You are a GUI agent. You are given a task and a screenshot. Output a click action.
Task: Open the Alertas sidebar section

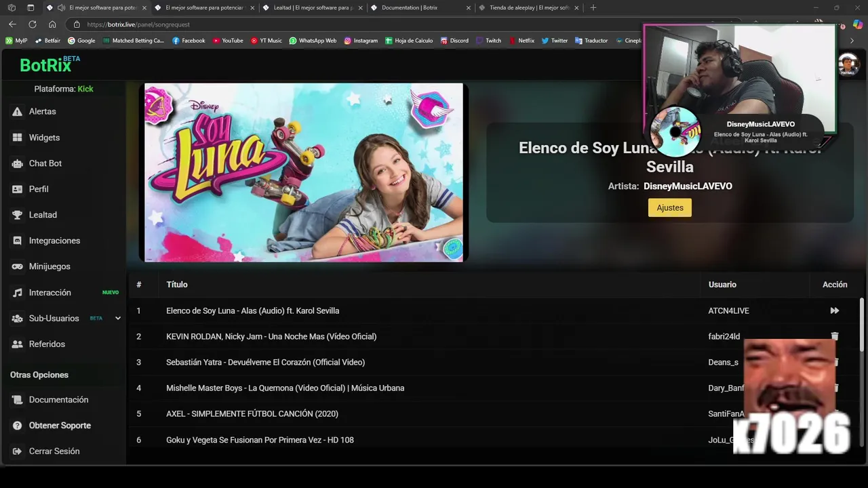click(x=43, y=111)
